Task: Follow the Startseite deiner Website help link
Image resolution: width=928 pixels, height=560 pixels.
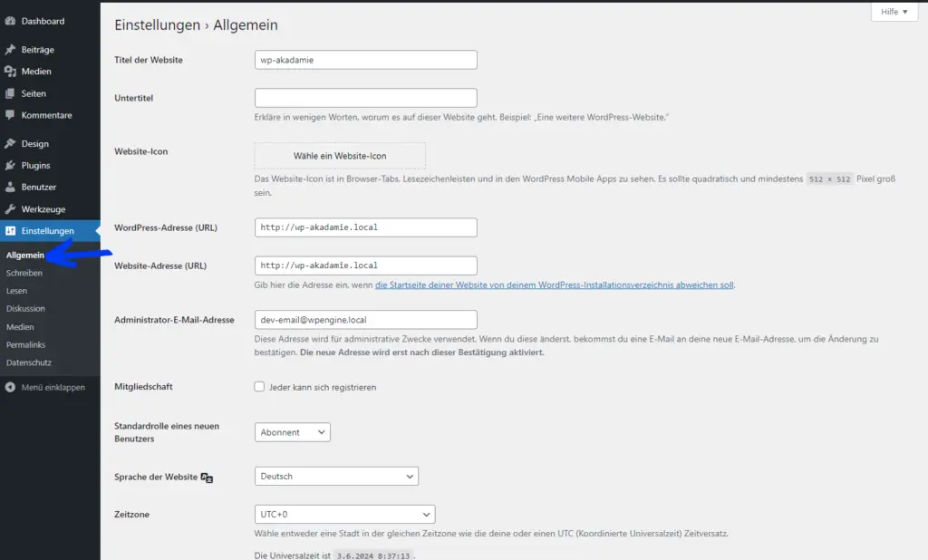Action: click(x=554, y=285)
